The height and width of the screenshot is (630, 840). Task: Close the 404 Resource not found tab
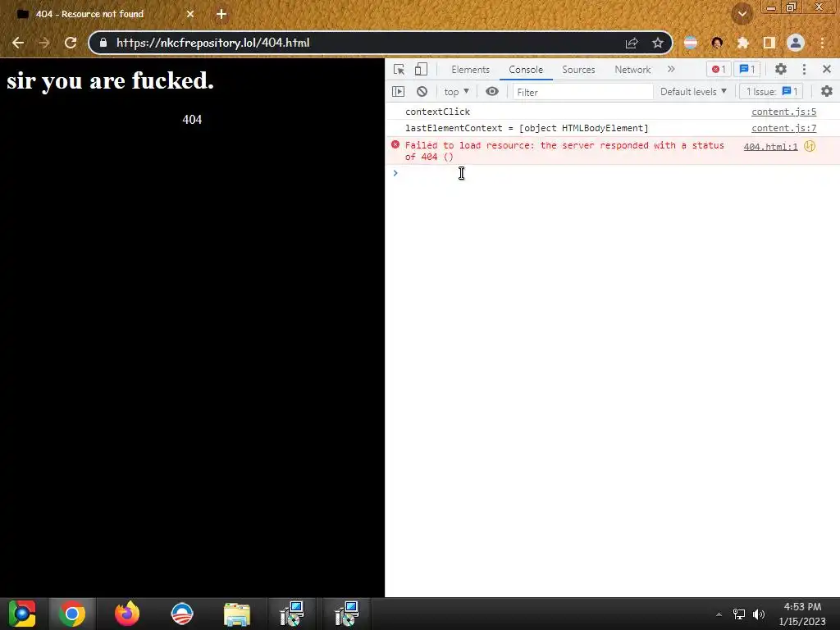[190, 14]
